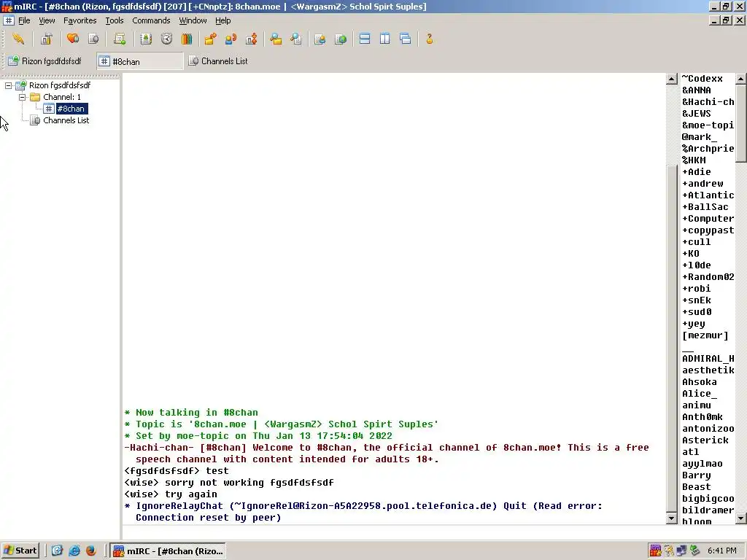Image resolution: width=747 pixels, height=560 pixels.
Task: Collapse the Channel: 1 folder node
Action: [22, 97]
